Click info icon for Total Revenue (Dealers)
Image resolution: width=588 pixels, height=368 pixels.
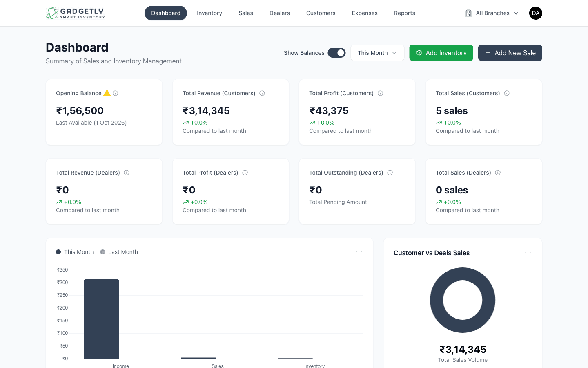[127, 173]
